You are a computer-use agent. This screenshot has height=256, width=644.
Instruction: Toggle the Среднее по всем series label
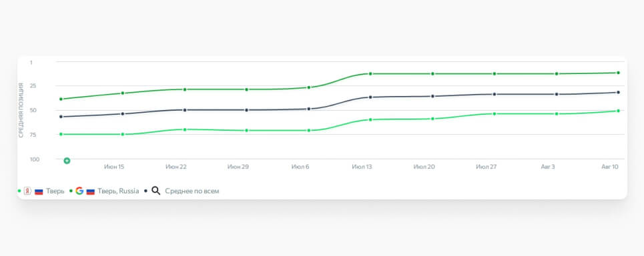tap(192, 191)
